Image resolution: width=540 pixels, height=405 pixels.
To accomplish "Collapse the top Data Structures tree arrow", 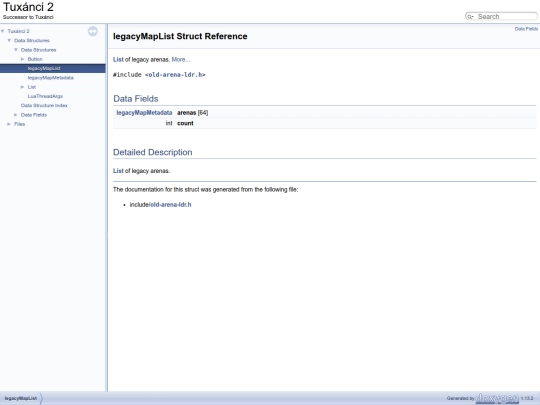I will [x=9, y=41].
